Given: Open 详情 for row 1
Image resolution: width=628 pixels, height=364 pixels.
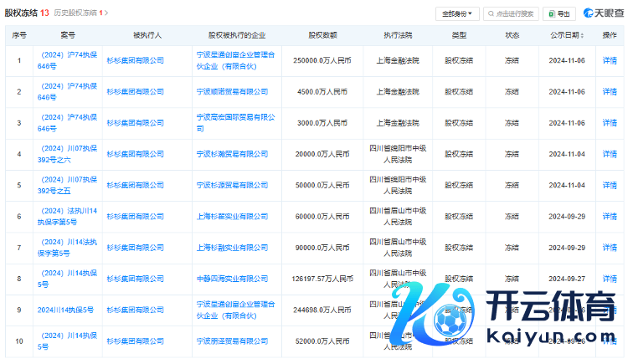Looking at the screenshot, I should click(x=610, y=60).
